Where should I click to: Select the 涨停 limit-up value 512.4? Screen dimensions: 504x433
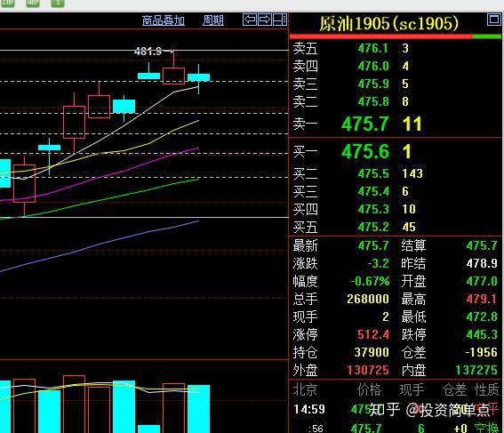click(x=373, y=334)
